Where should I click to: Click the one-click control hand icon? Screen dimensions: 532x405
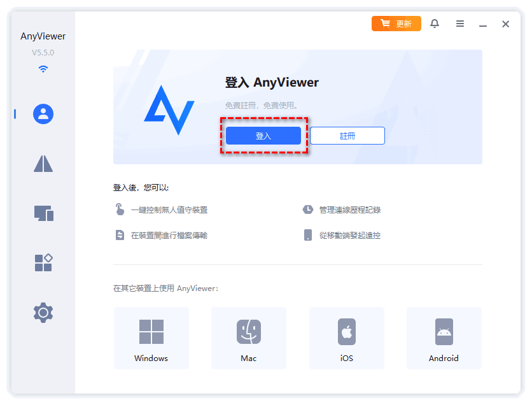(x=120, y=210)
